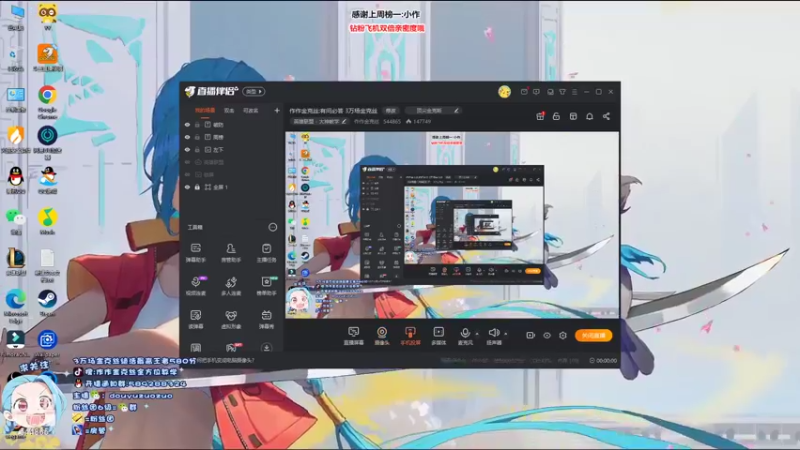This screenshot has width=800, height=450.
Task: Expand the speaker options arrow
Action: point(506,334)
